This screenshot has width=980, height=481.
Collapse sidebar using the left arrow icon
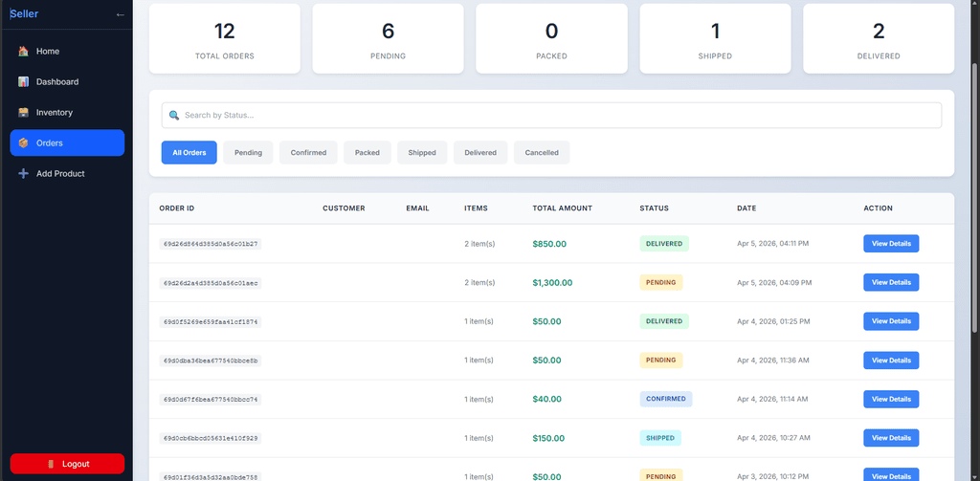click(120, 14)
